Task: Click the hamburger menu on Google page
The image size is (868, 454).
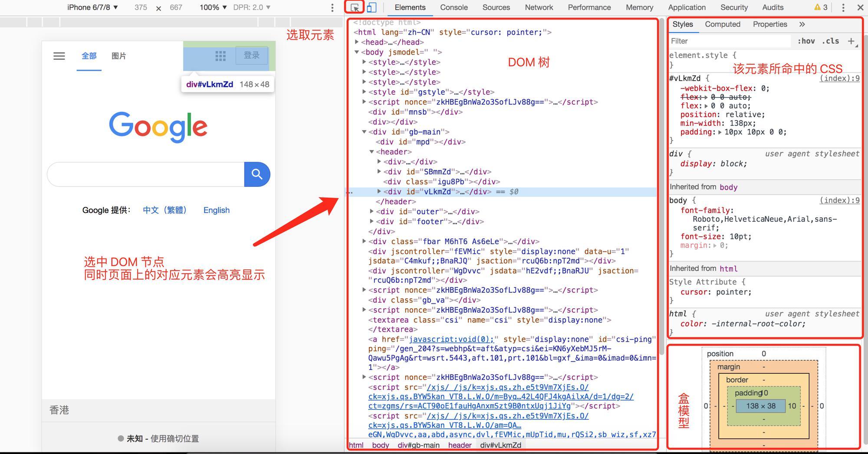Action: pos(59,56)
